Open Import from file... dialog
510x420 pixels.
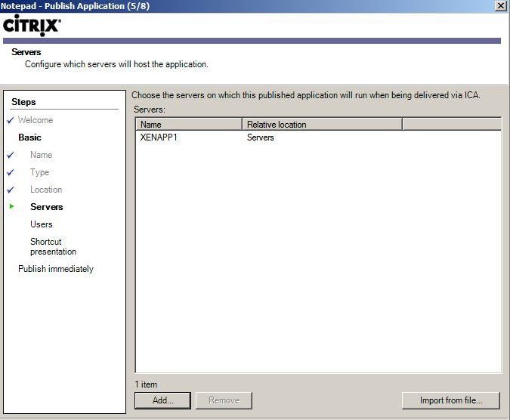[x=451, y=400]
